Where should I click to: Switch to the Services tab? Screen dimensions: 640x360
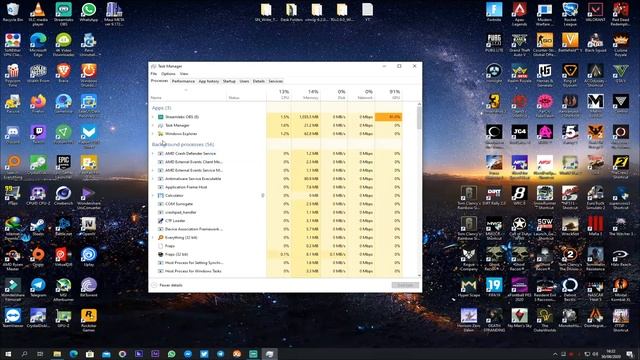[x=276, y=81]
